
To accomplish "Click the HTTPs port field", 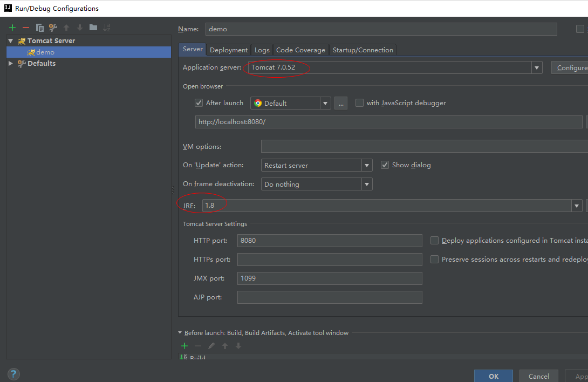I will (330, 260).
